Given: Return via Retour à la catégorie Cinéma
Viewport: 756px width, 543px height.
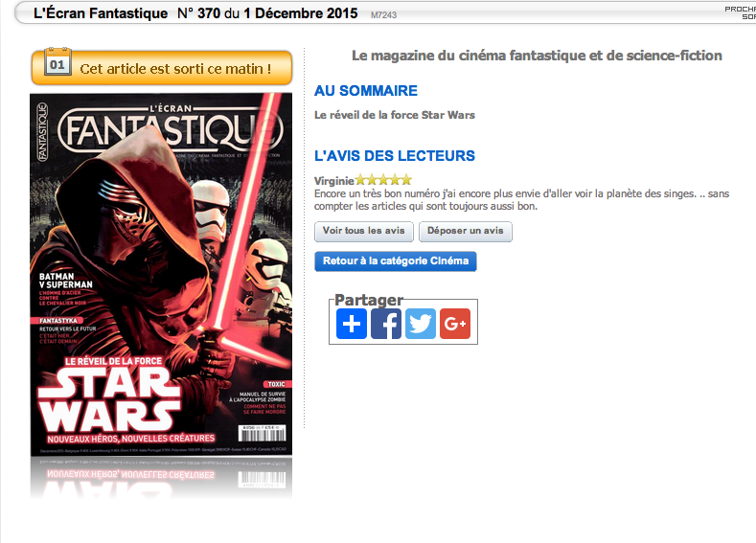Looking at the screenshot, I should click(396, 261).
